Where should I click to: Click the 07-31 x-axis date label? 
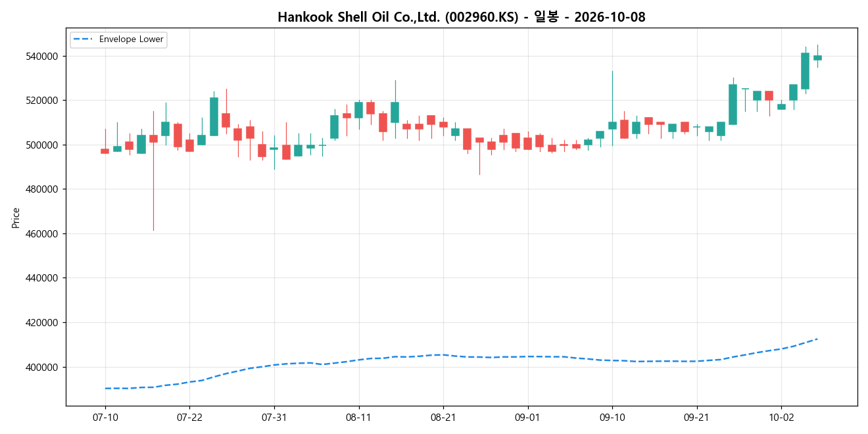274,417
